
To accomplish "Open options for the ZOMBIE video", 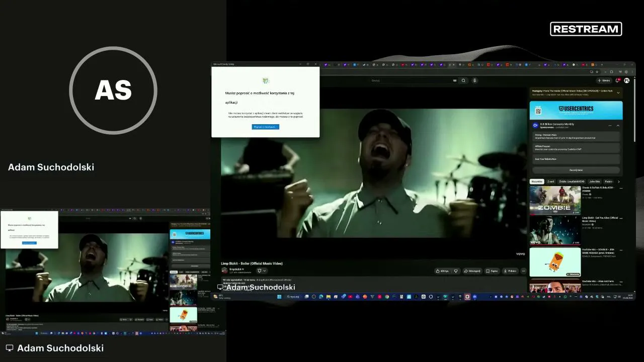I will (x=621, y=189).
